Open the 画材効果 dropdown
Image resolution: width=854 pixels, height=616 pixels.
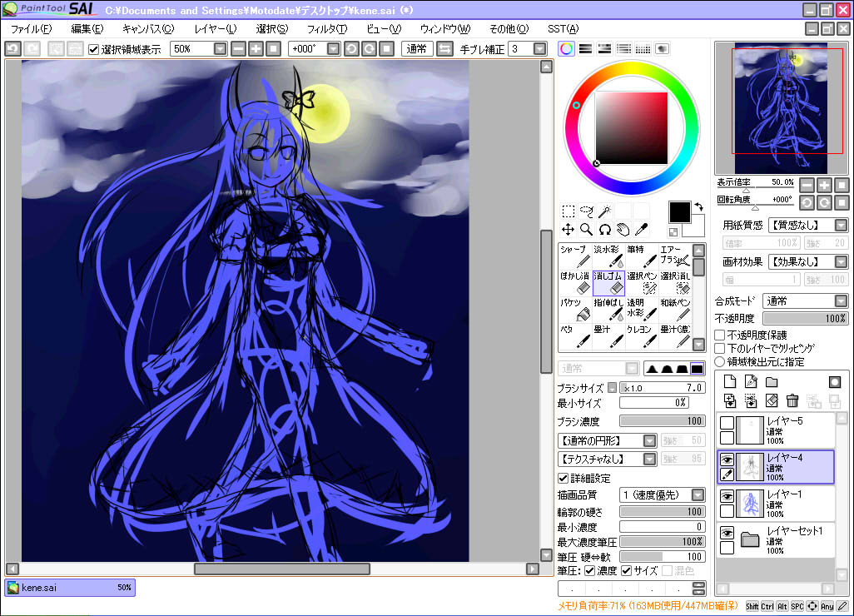click(x=841, y=262)
